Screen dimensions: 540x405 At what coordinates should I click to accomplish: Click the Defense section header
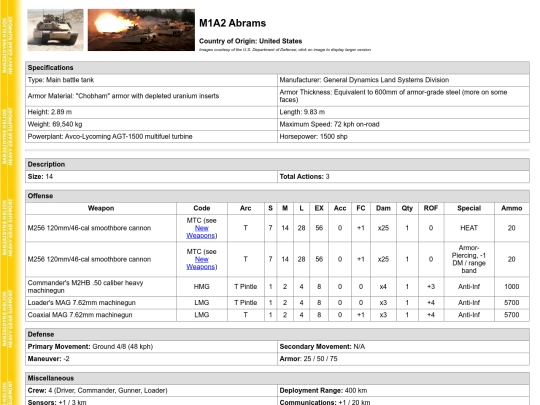point(277,334)
